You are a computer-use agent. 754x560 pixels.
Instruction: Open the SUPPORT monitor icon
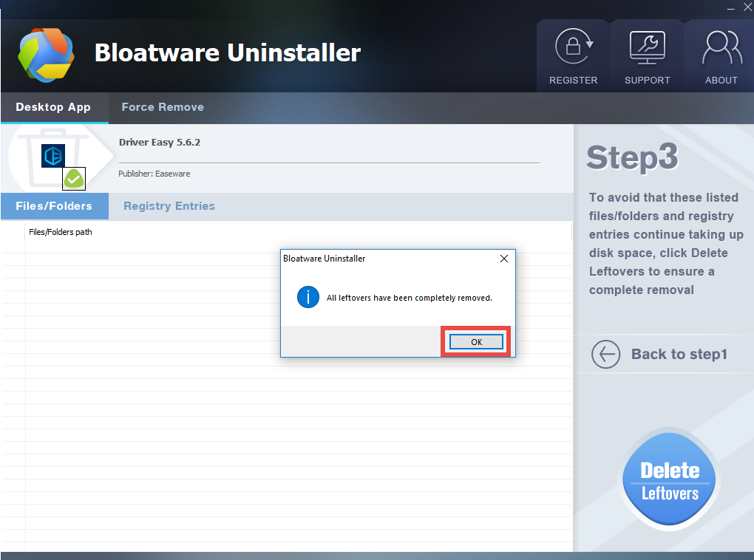click(648, 47)
